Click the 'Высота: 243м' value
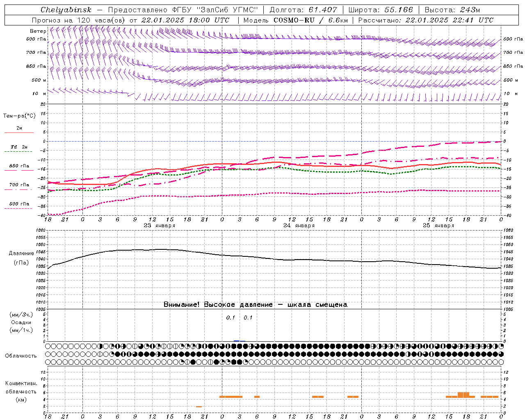The image size is (525, 420). point(452,10)
